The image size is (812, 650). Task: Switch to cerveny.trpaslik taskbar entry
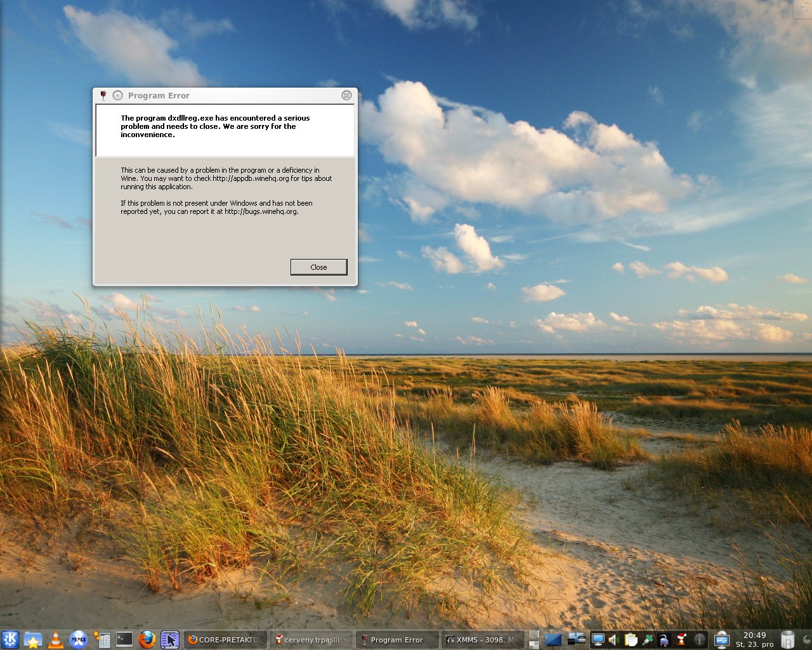[311, 640]
